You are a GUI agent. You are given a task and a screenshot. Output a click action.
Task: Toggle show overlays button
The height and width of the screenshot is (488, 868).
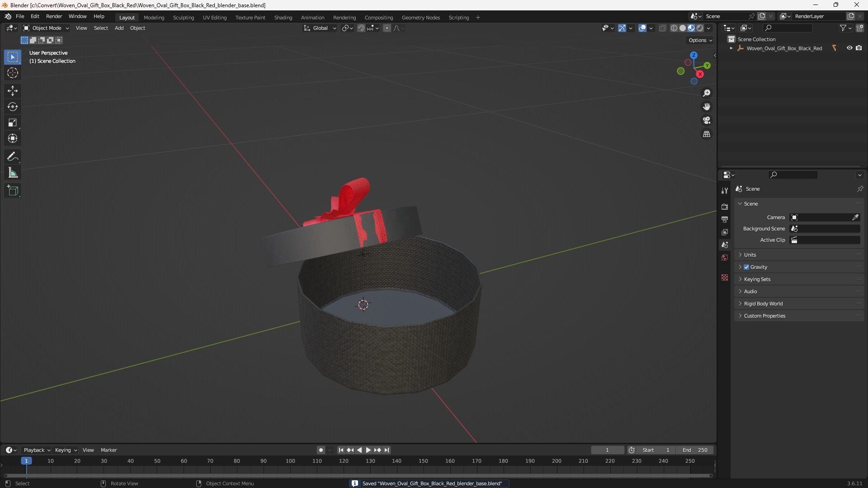point(642,28)
